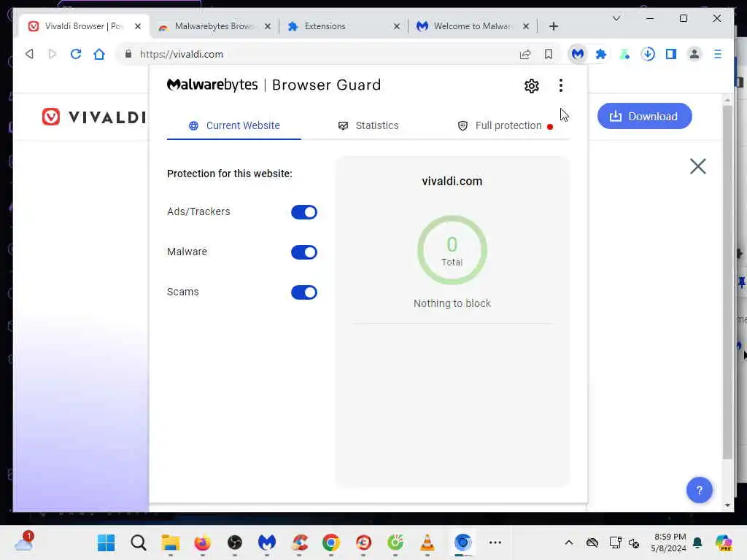Open a new tab with plus
The width and height of the screenshot is (747, 560).
[x=554, y=26]
